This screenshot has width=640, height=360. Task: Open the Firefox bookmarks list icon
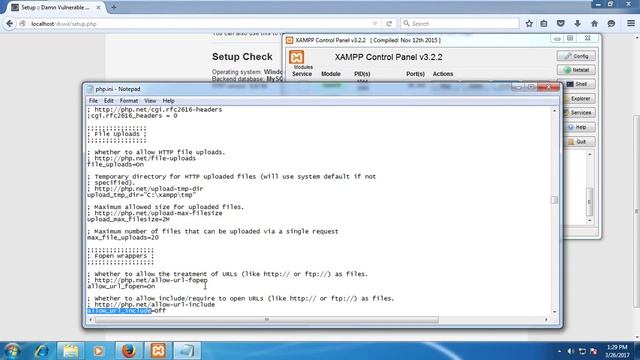click(x=544, y=24)
